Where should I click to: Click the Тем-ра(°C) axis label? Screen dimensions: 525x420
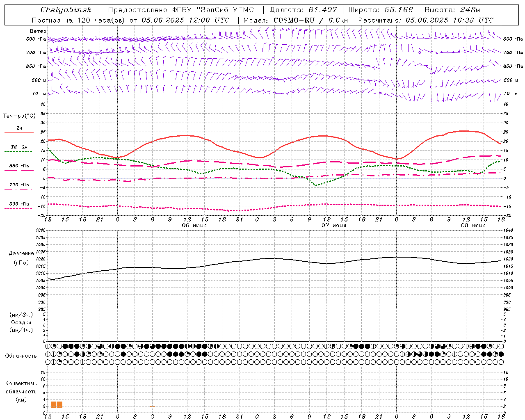click(x=19, y=116)
